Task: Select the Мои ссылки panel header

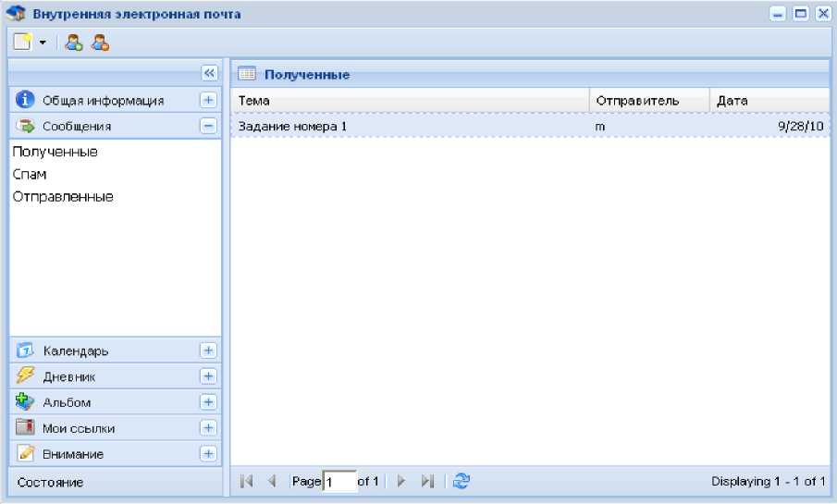Action: [116, 427]
